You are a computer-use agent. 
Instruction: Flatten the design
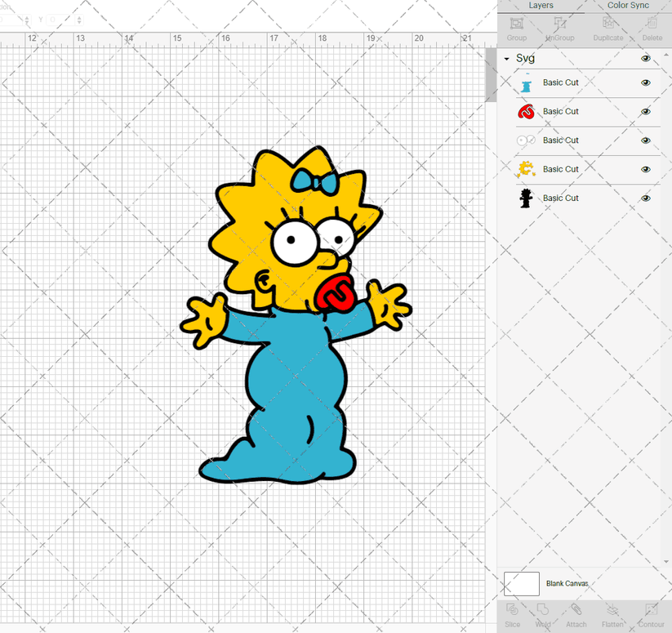tap(612, 617)
